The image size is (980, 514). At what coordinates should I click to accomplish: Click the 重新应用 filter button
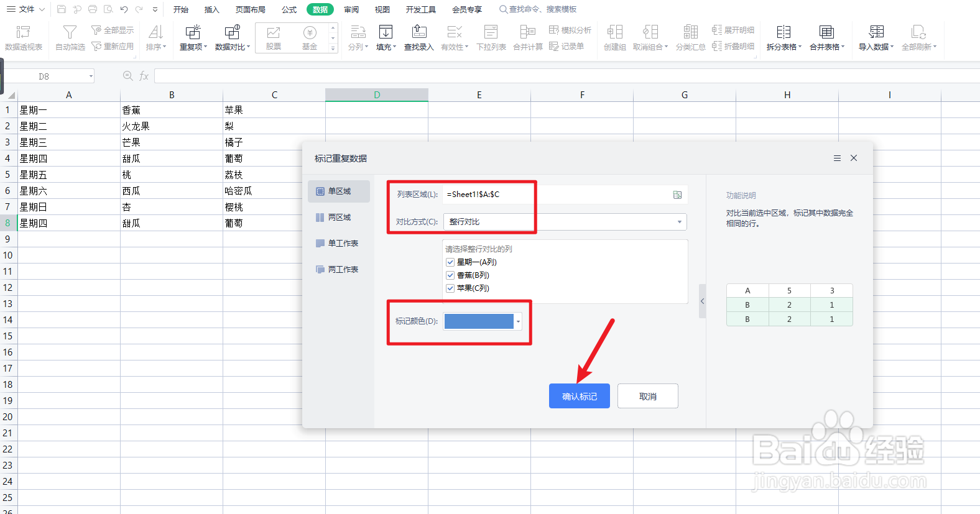point(113,46)
